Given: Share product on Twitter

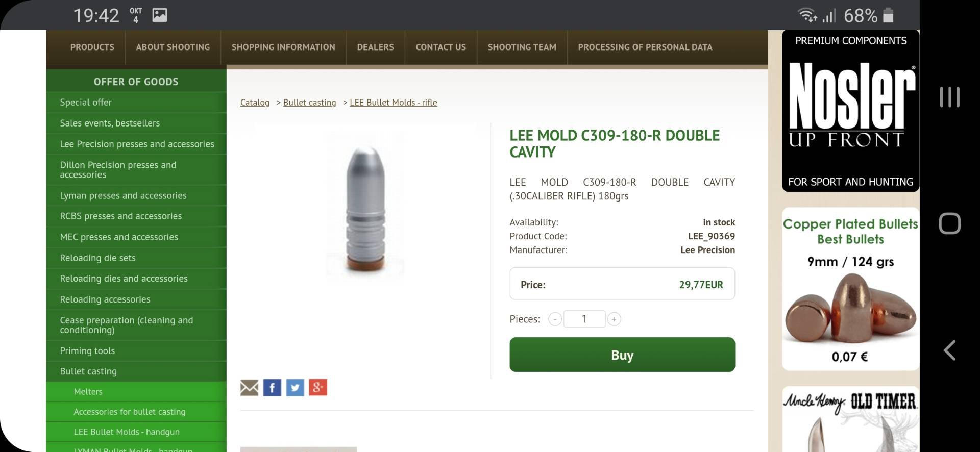Looking at the screenshot, I should [295, 388].
